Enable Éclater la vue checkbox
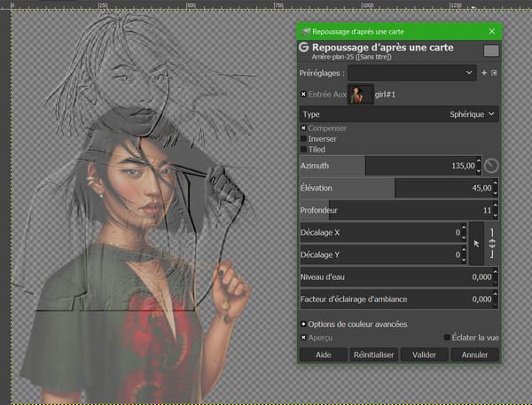The width and height of the screenshot is (532, 405). click(x=447, y=338)
